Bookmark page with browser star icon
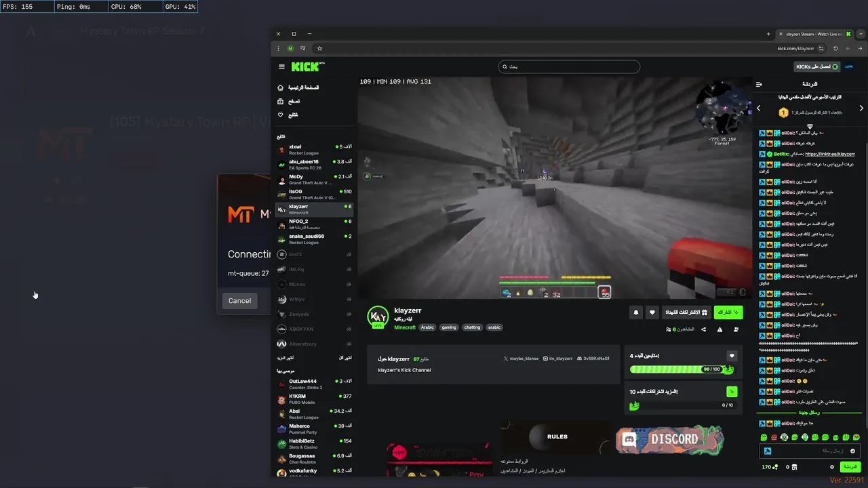Image resolution: width=868 pixels, height=488 pixels. [319, 48]
